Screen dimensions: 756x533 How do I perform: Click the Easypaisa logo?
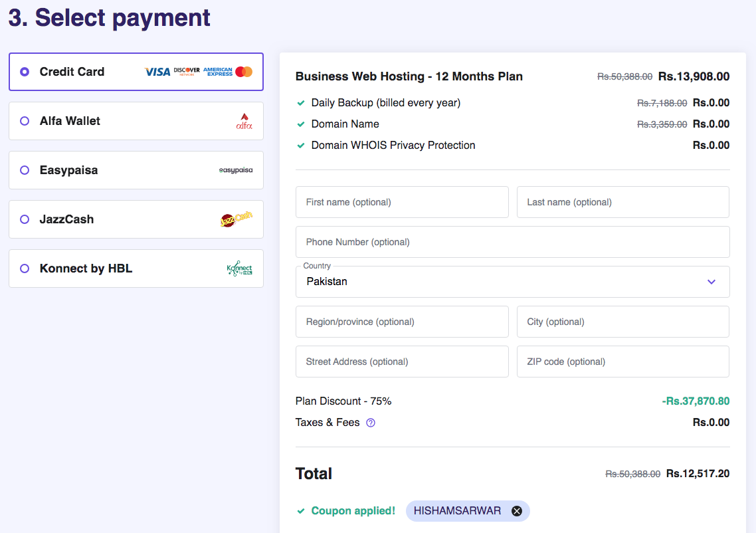(x=236, y=170)
